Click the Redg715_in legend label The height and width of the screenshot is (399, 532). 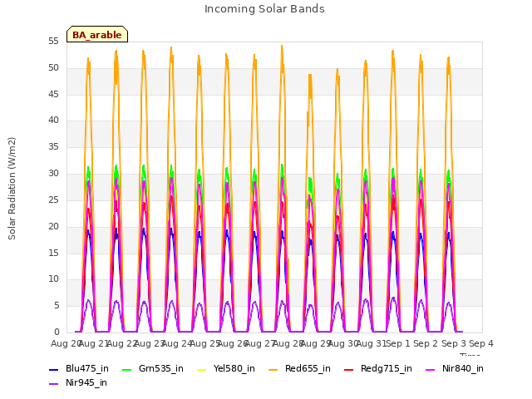386,368
